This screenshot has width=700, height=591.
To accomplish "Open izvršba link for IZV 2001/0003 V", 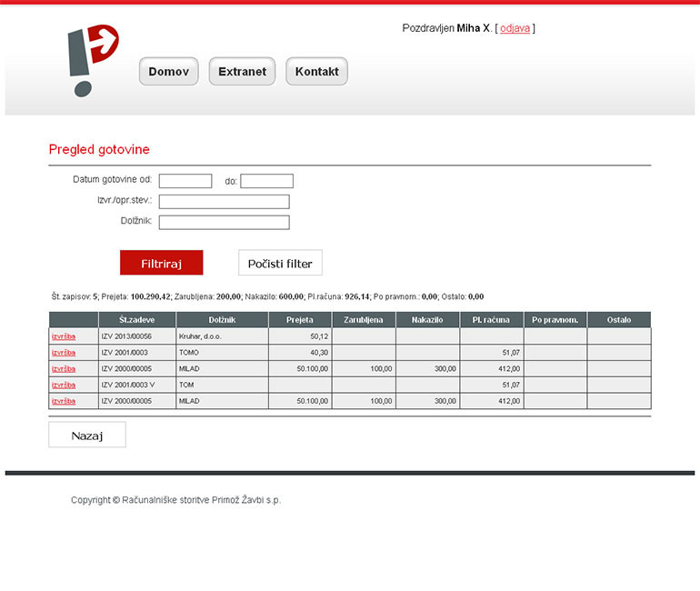I will click(64, 385).
